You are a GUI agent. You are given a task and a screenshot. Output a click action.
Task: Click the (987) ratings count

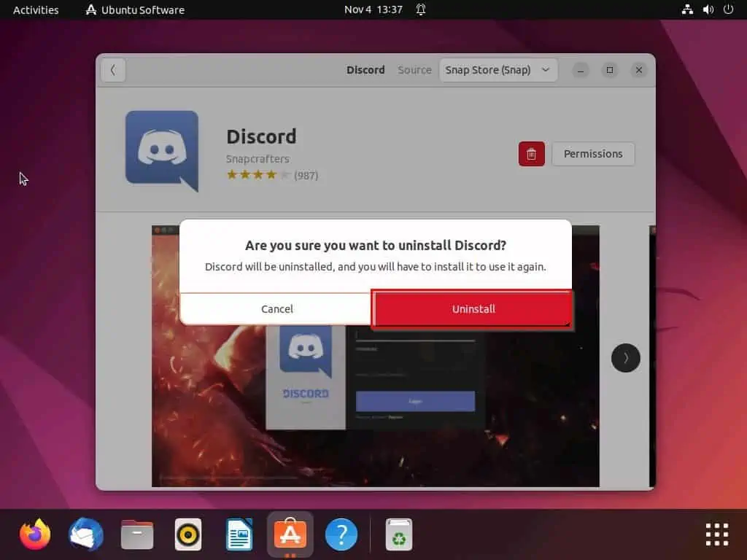tap(306, 175)
